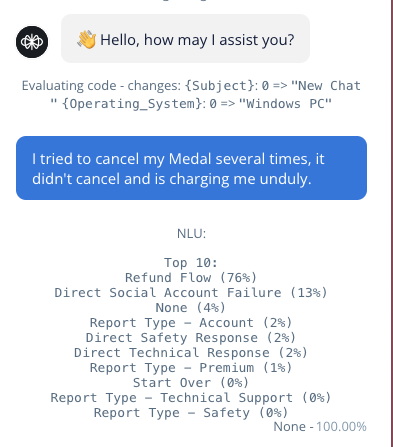Click the Top 10 header
The image size is (393, 447).
191,263
